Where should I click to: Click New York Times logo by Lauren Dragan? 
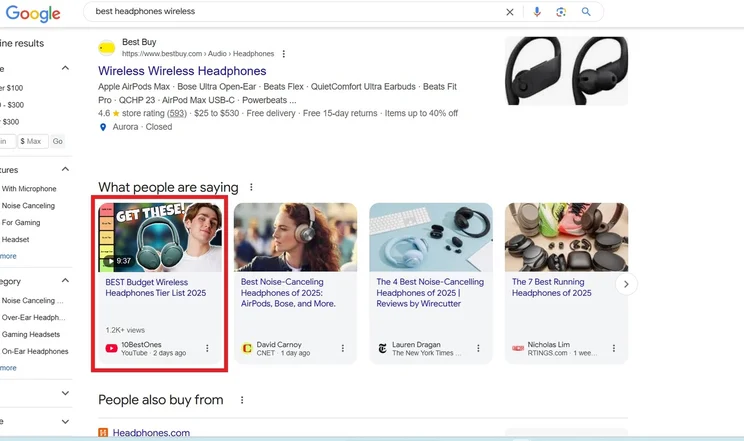(x=382, y=348)
